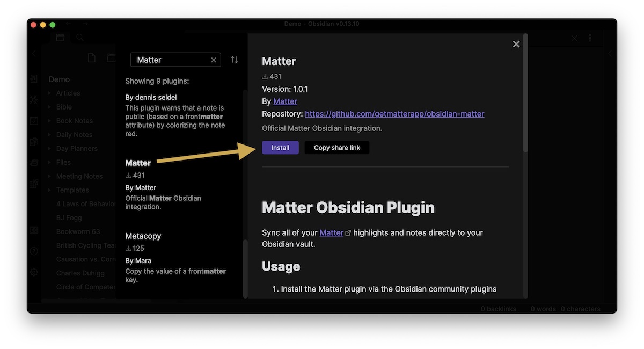
Task: Click the plugin sort order icon
Action: click(235, 60)
